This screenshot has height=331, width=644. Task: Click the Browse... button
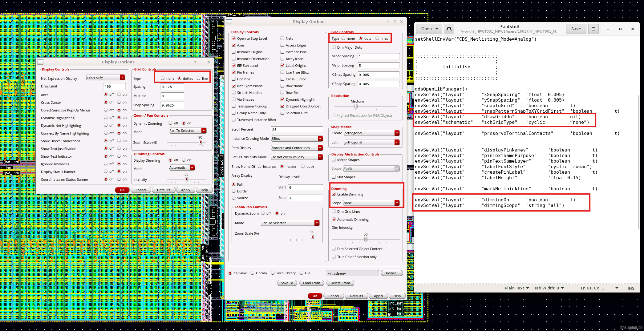(x=392, y=273)
